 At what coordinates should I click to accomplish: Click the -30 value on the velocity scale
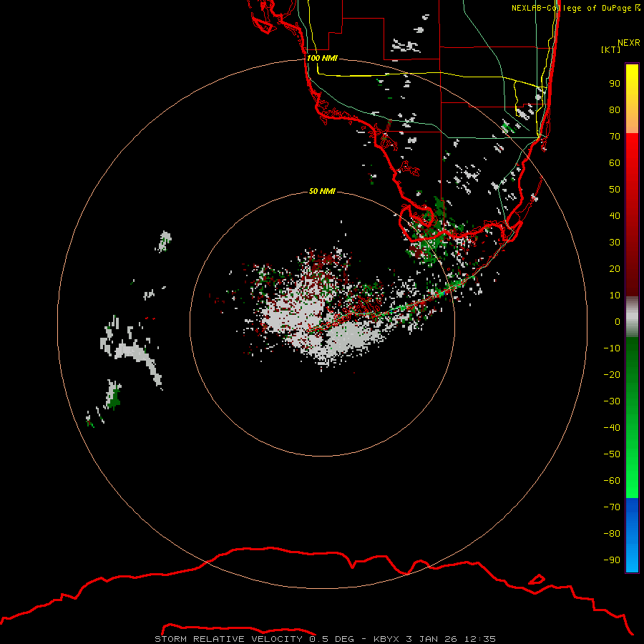(612, 401)
